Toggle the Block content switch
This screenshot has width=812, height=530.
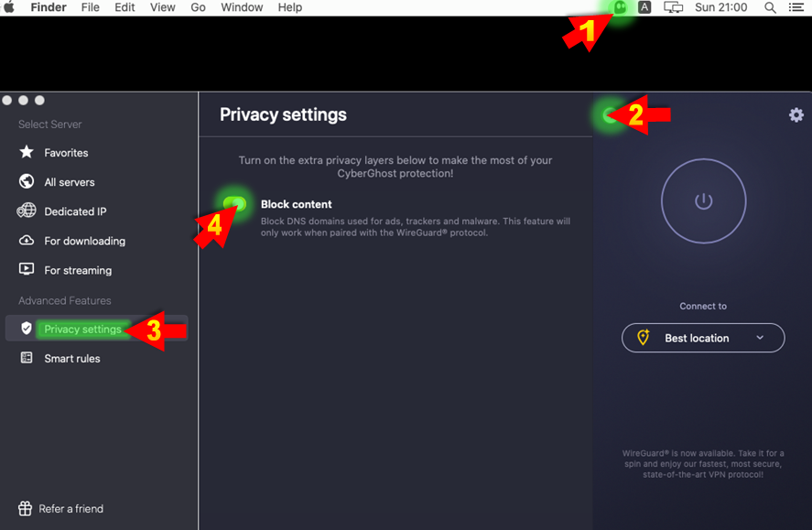[234, 203]
